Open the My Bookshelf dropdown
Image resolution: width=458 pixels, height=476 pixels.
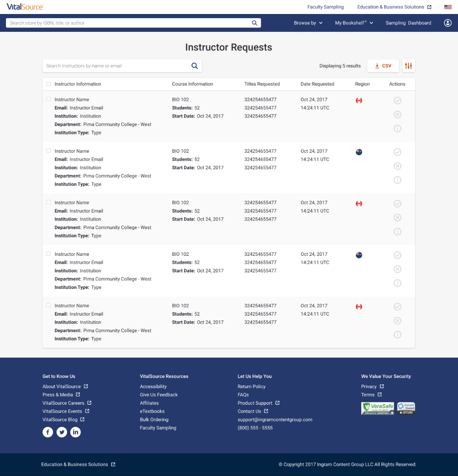coord(354,23)
